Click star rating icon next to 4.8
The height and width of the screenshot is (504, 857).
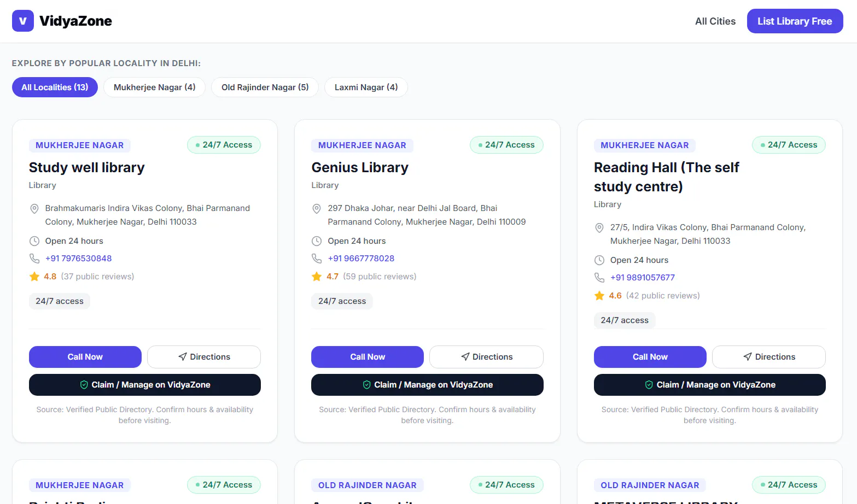pos(34,277)
